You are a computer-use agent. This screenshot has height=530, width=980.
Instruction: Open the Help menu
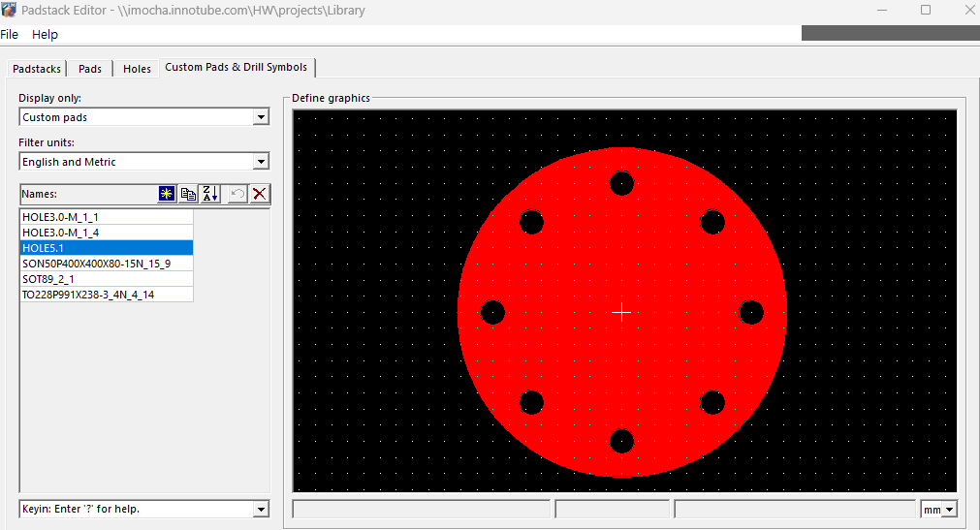click(45, 34)
